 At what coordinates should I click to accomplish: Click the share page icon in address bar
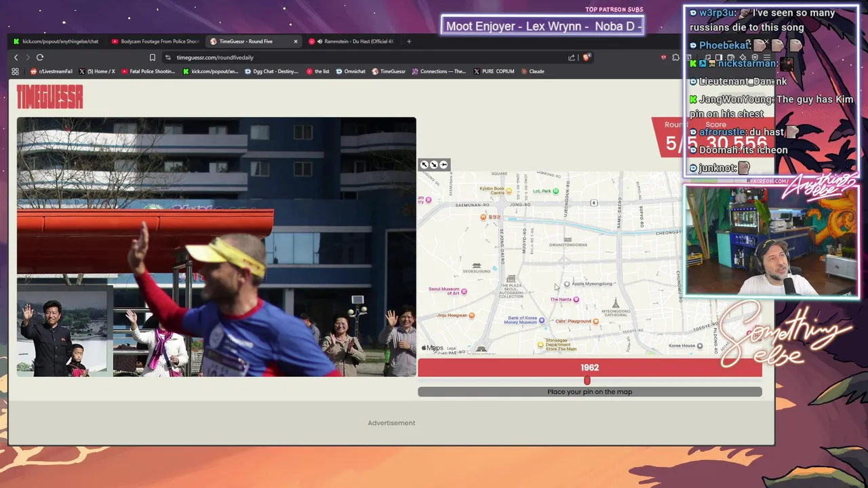pyautogui.click(x=572, y=58)
